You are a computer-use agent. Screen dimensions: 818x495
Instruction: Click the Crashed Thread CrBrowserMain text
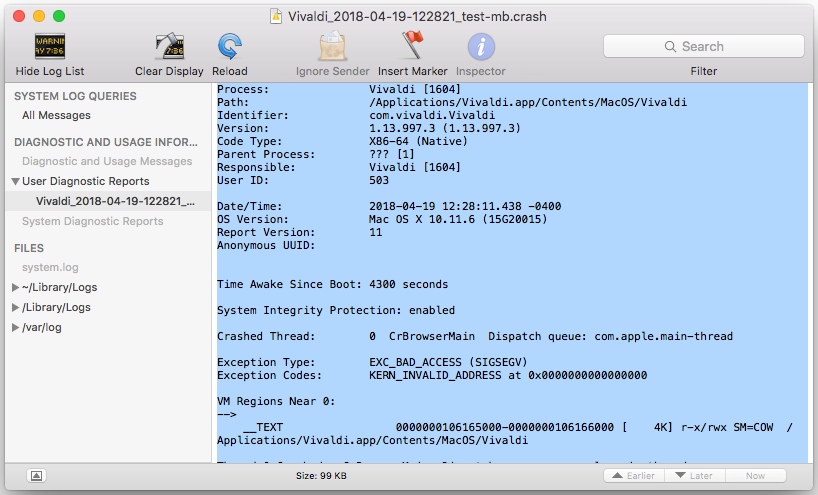[x=432, y=336]
